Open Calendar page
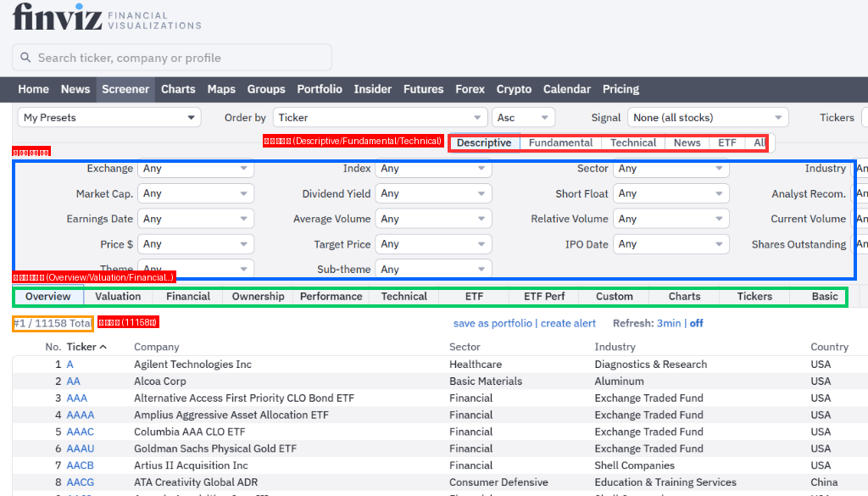 pyautogui.click(x=567, y=89)
